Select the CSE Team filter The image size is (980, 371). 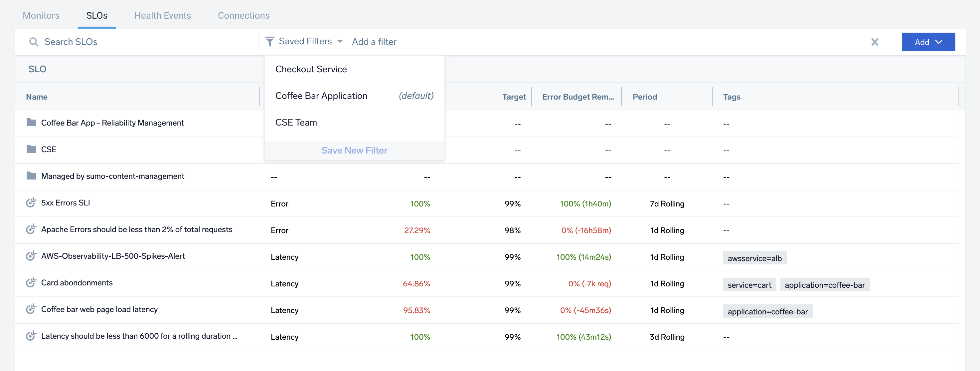(296, 123)
